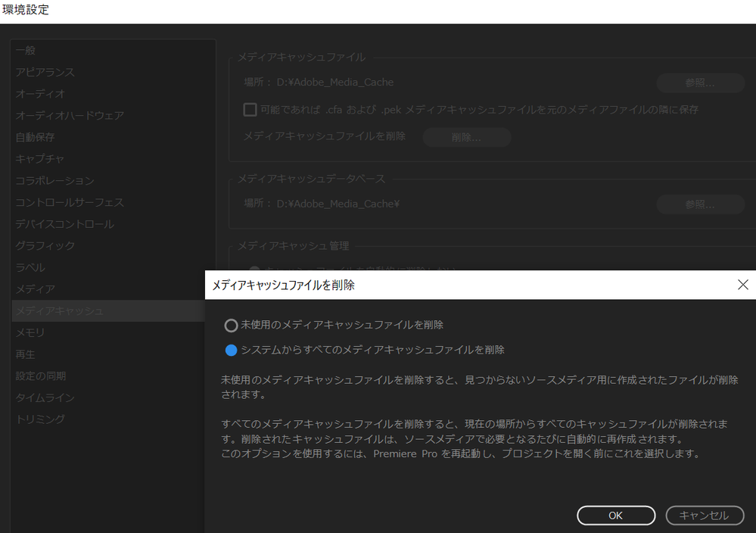Open タイムライン preferences

tap(42, 397)
